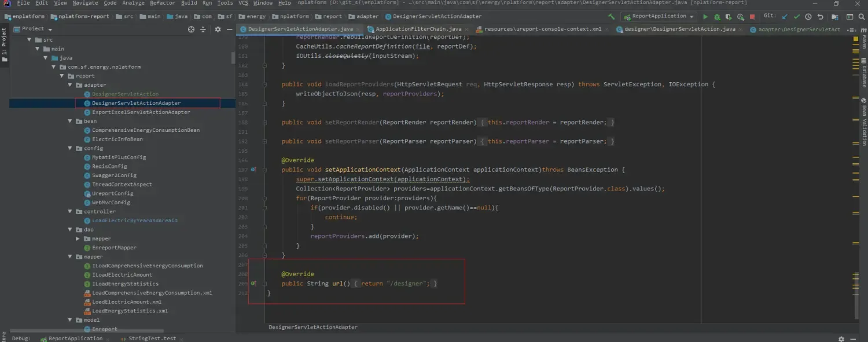
Task: Open ExportExcelServletActionAdapter in project tree
Action: click(141, 112)
